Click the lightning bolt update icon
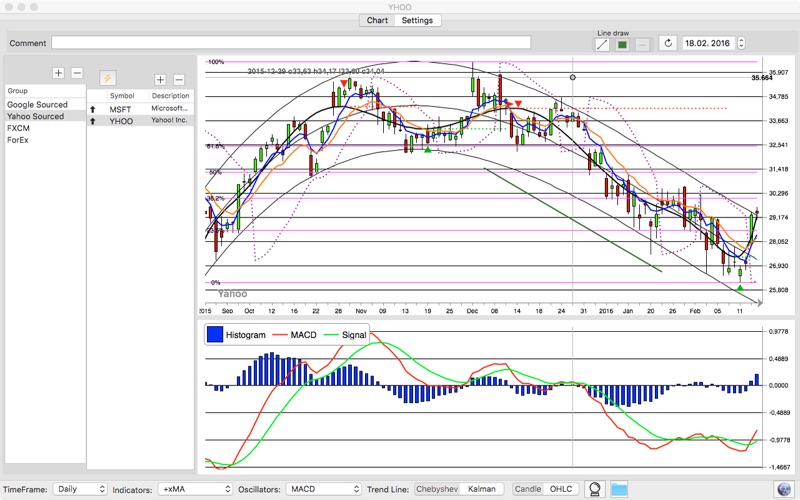The width and height of the screenshot is (800, 500). (x=107, y=79)
